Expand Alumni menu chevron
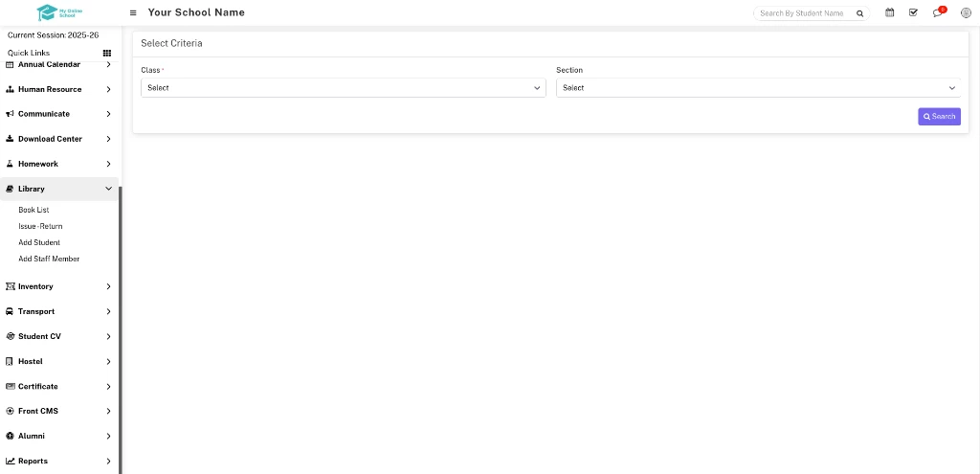 pos(109,436)
